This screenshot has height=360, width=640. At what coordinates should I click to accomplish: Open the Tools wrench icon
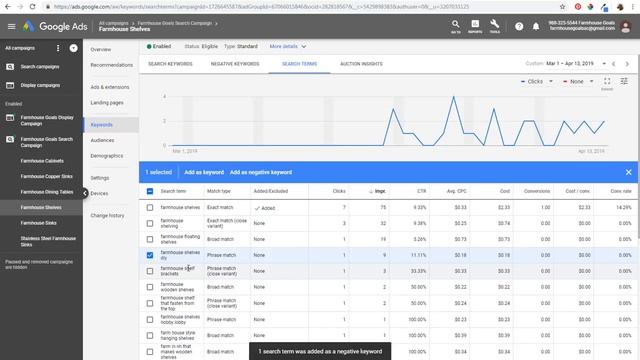pos(495,26)
